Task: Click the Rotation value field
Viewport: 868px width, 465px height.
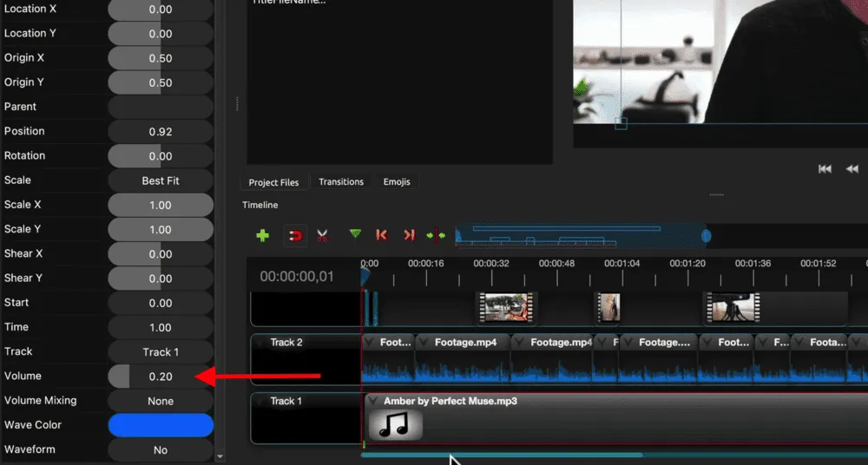Action: pos(161,156)
